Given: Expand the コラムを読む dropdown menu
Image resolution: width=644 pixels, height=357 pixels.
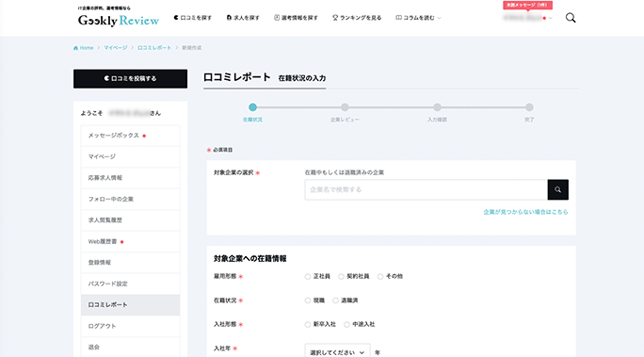Looking at the screenshot, I should coord(419,18).
